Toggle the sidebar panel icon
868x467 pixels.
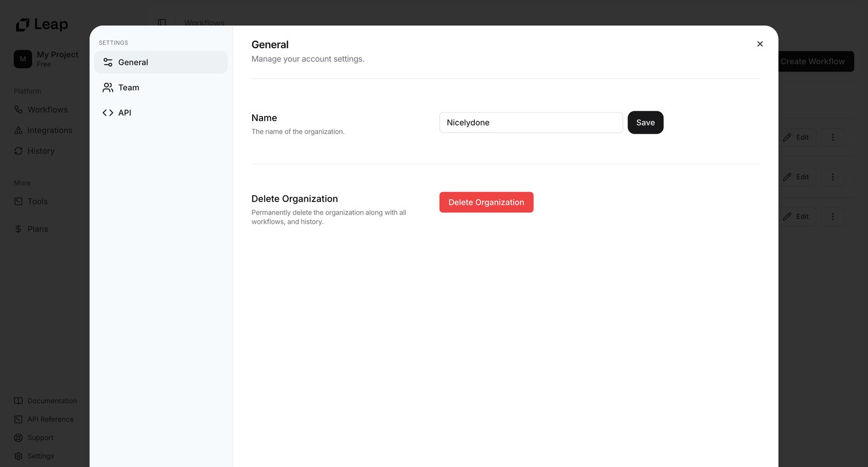[162, 23]
